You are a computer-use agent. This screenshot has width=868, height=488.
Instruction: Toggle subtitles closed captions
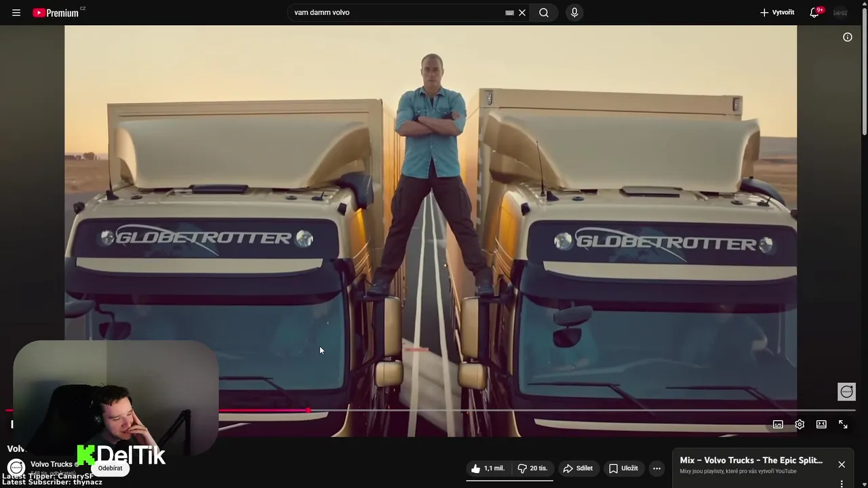point(778,424)
